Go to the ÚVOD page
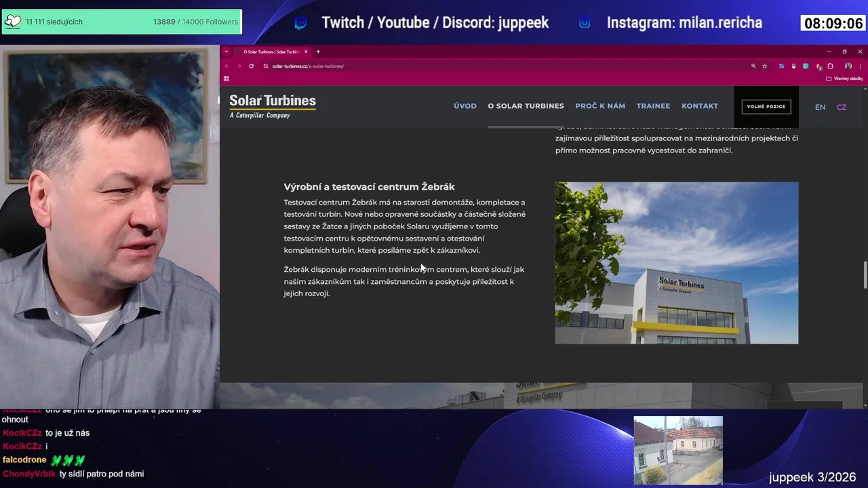868x488 pixels. pyautogui.click(x=465, y=106)
